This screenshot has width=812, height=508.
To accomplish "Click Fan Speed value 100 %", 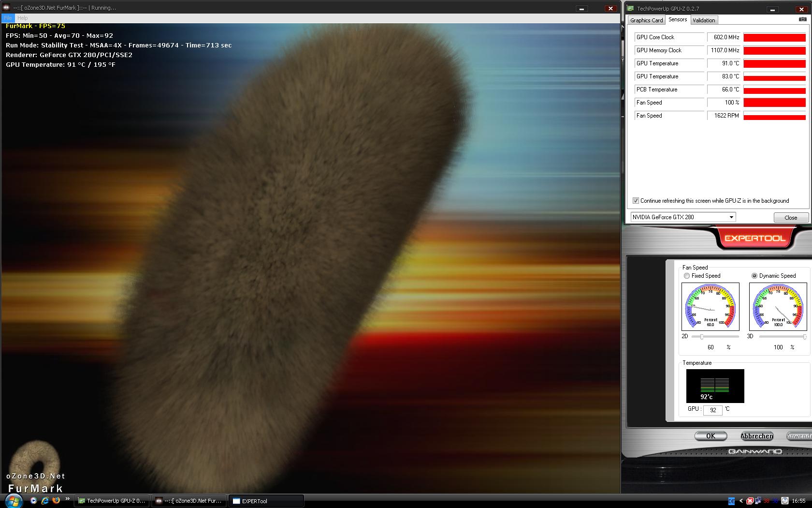I will tap(724, 103).
